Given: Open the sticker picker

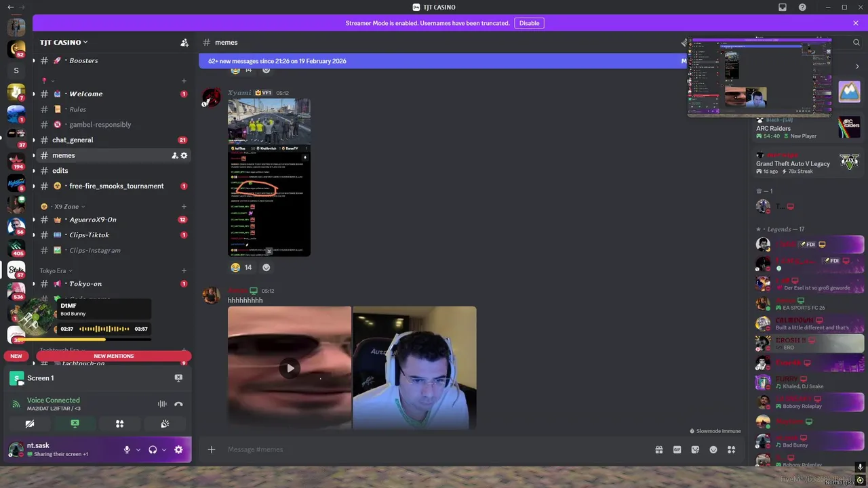Looking at the screenshot, I should pos(695,449).
